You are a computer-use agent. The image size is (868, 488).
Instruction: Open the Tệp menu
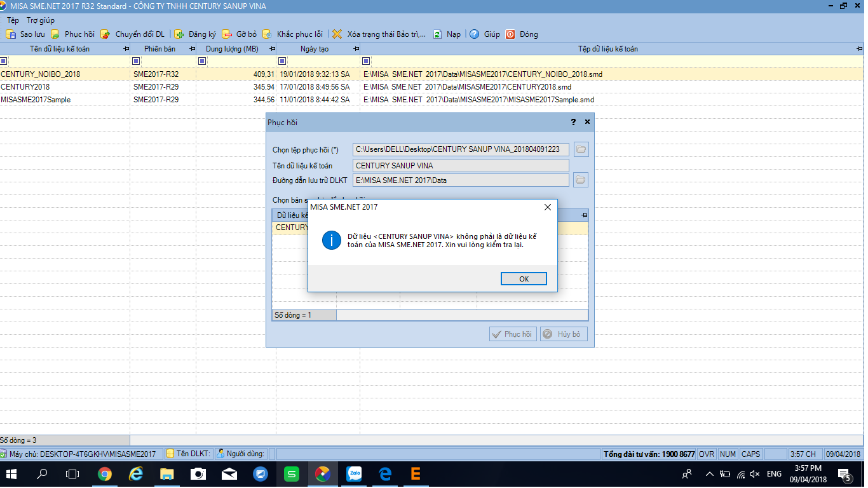click(13, 20)
